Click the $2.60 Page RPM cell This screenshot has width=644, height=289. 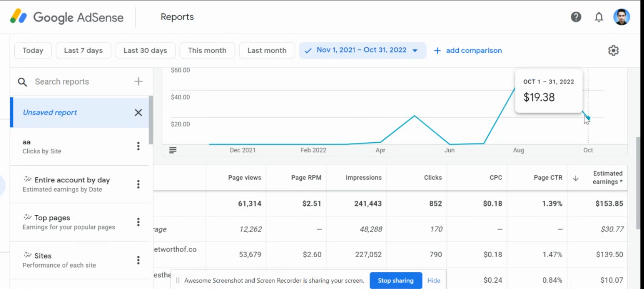click(312, 255)
